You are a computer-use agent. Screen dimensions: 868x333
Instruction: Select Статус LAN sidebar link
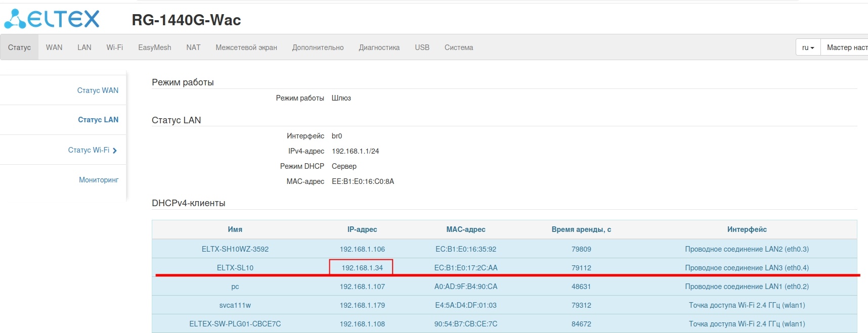point(98,120)
